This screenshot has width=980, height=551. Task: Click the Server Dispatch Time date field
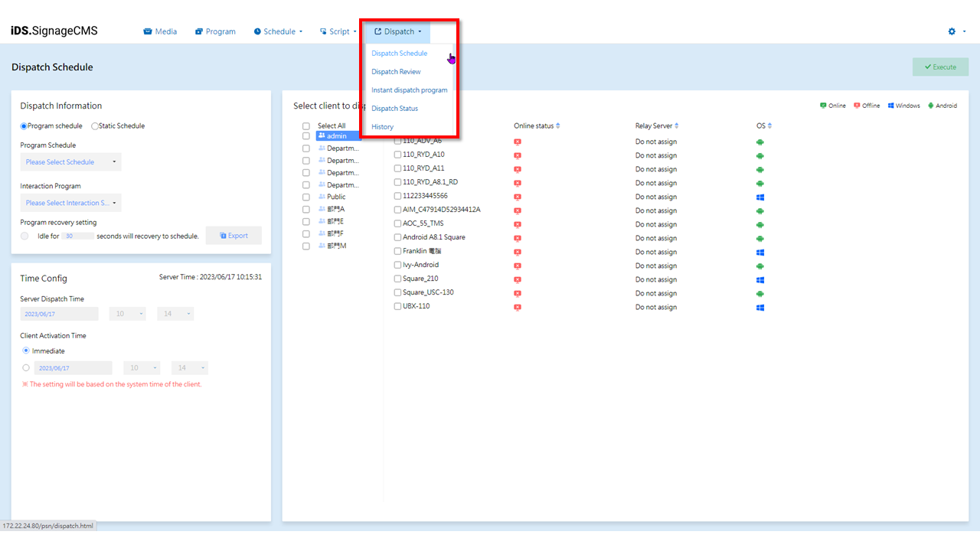[60, 314]
